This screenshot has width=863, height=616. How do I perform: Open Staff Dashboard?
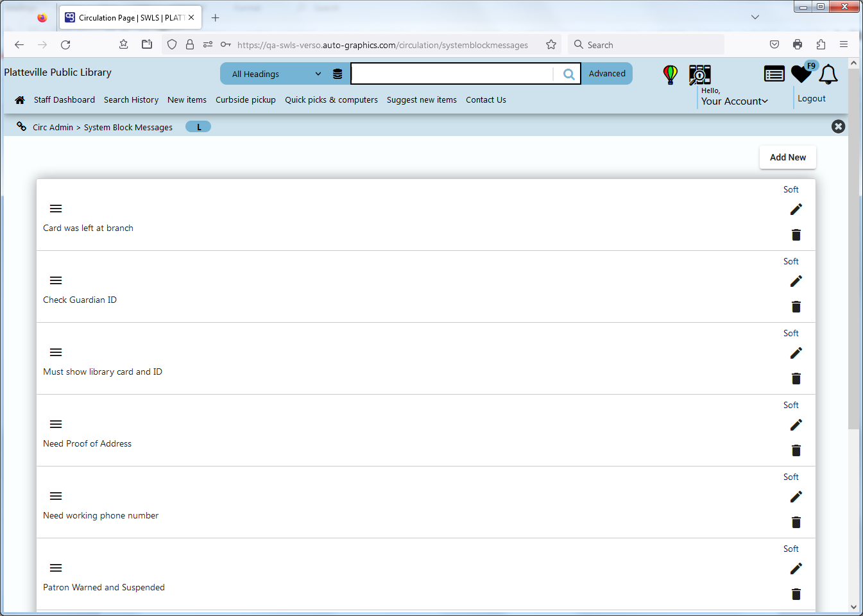click(x=64, y=100)
